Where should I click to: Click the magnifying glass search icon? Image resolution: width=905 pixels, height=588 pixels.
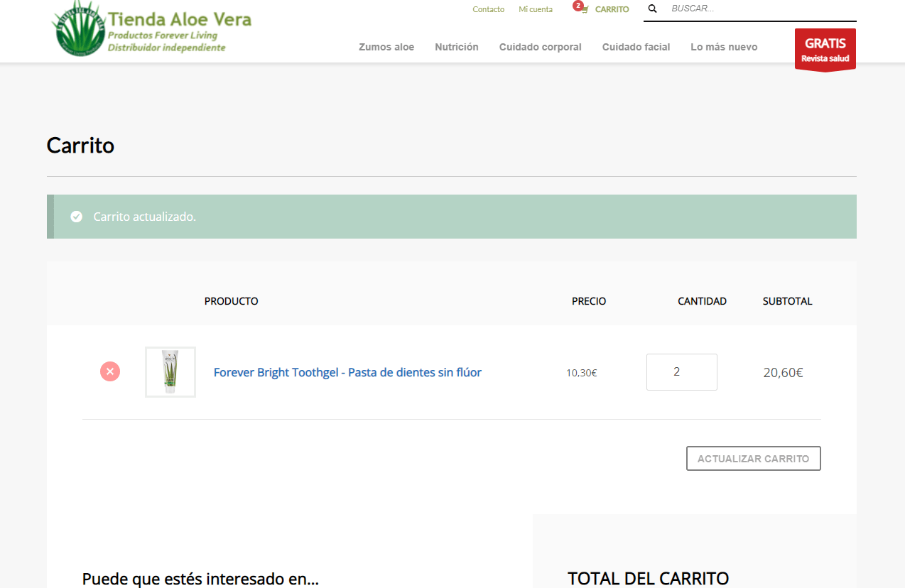653,9
